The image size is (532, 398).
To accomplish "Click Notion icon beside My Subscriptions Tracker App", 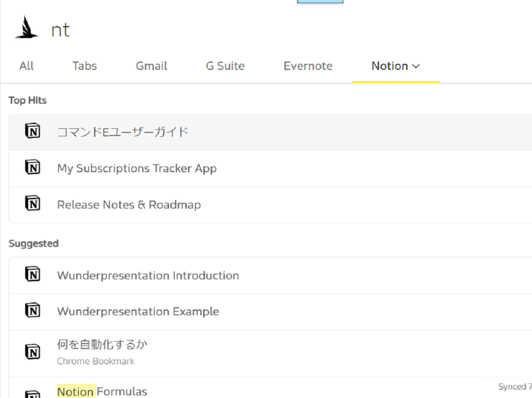I will [32, 167].
